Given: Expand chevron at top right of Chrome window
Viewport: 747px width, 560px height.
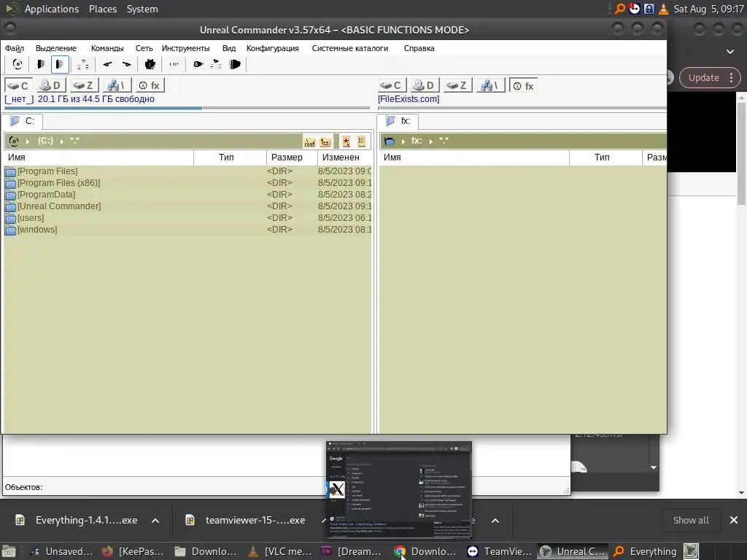Looking at the screenshot, I should click(729, 52).
